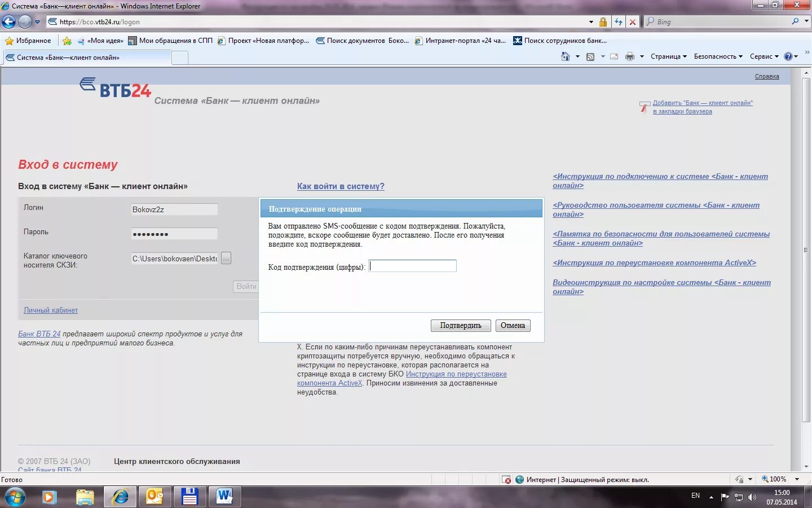Image resolution: width=812 pixels, height=508 pixels.
Task: Open Интранет-портал «24 ча... bookmark
Action: [460, 41]
